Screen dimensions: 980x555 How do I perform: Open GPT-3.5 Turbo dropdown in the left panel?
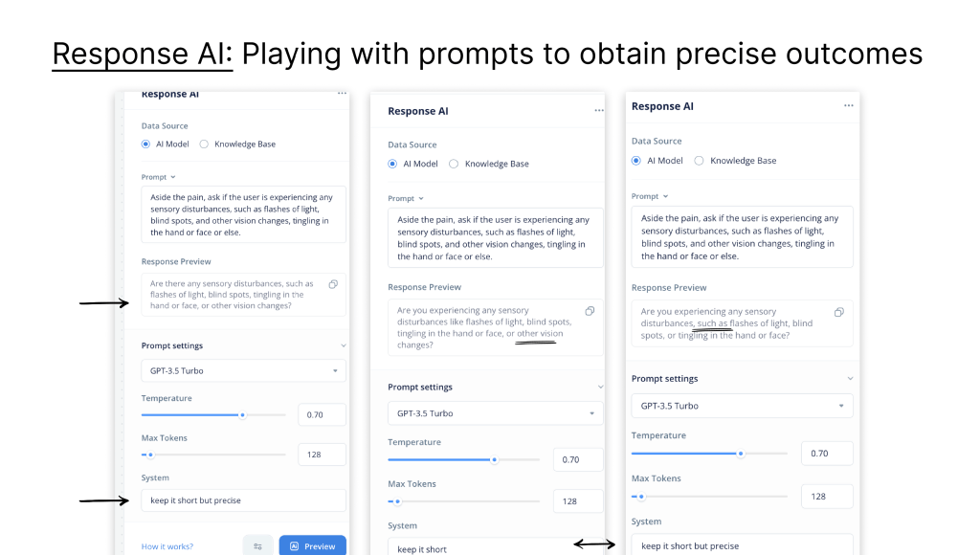(243, 370)
